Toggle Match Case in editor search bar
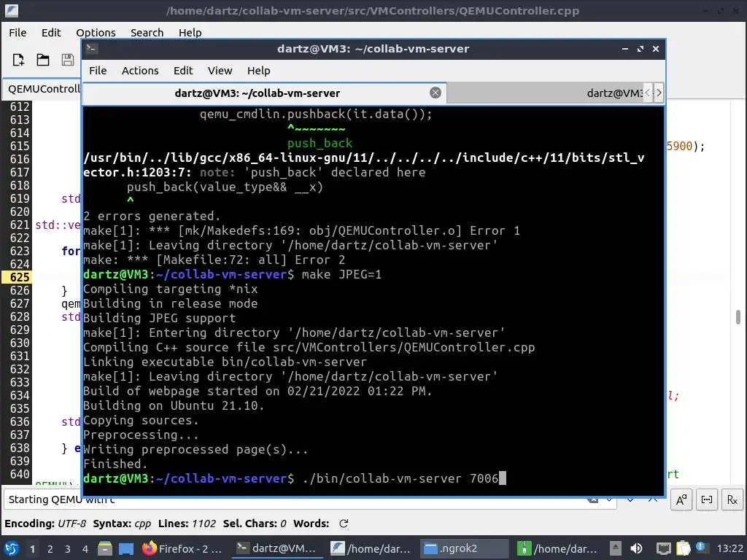The height and width of the screenshot is (560, 747). (x=681, y=499)
